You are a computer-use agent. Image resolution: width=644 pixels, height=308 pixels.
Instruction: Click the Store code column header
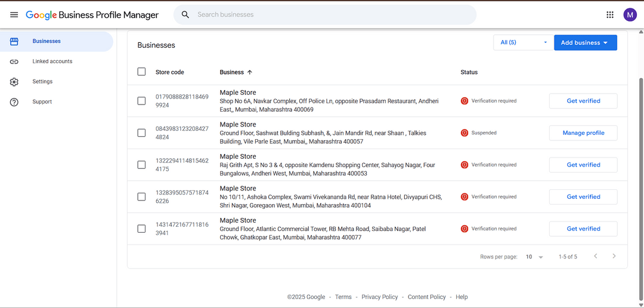(x=169, y=72)
